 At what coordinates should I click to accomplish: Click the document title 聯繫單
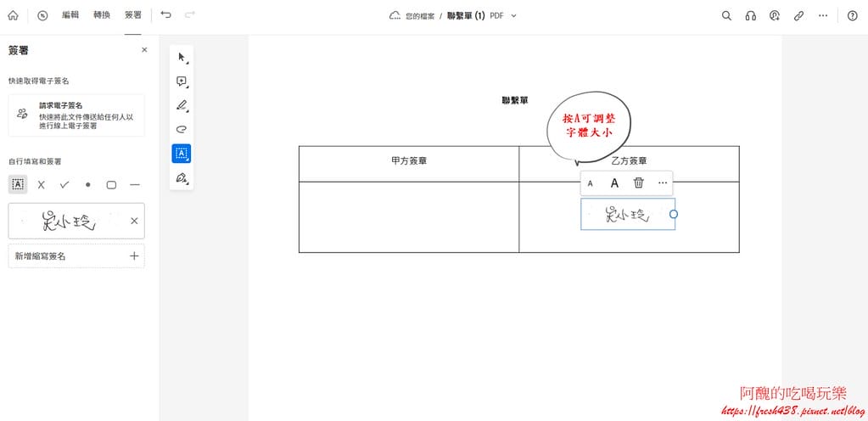[x=515, y=100]
